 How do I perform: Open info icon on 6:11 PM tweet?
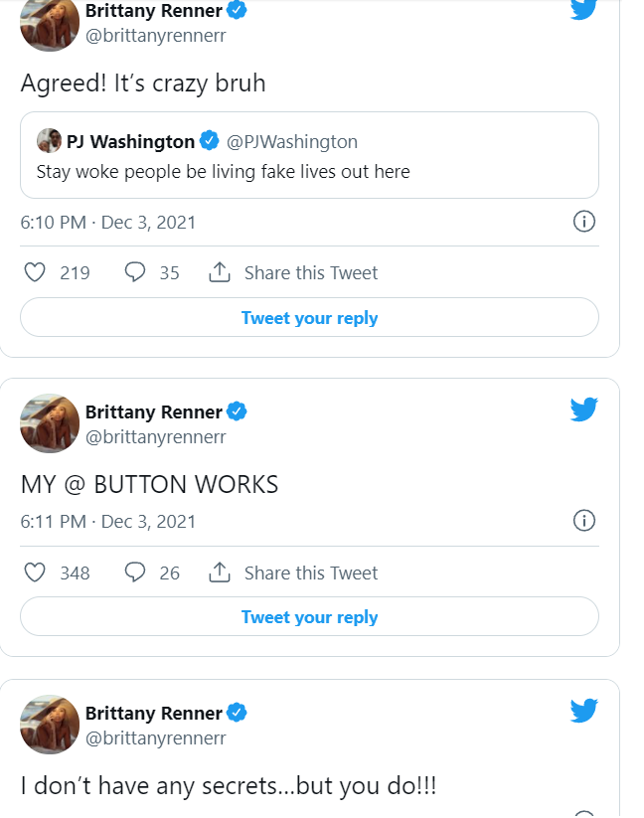pos(584,520)
